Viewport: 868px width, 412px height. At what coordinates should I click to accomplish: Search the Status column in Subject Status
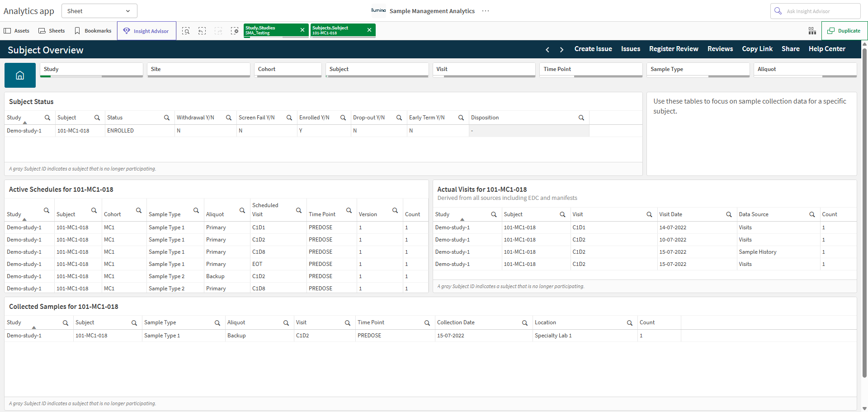point(167,118)
